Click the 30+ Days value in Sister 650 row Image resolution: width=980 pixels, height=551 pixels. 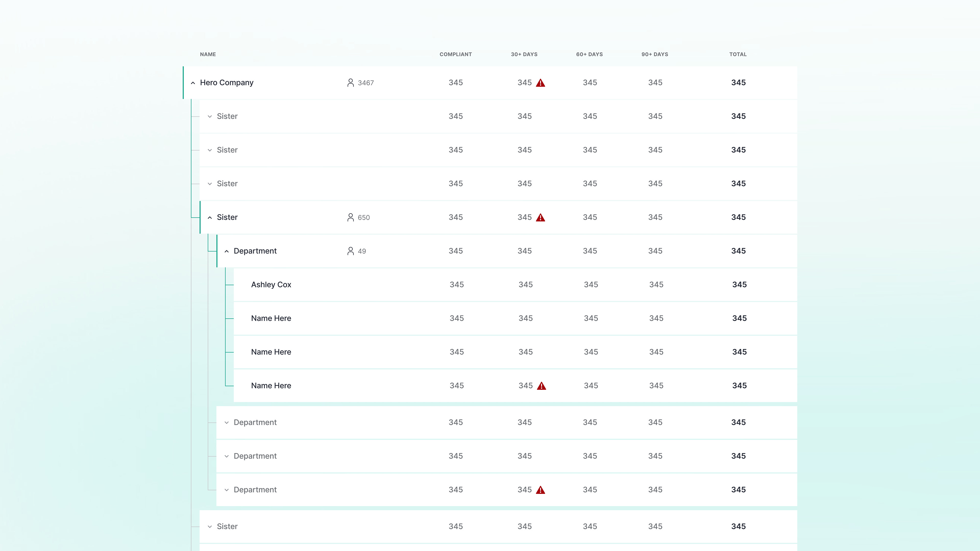click(x=524, y=217)
